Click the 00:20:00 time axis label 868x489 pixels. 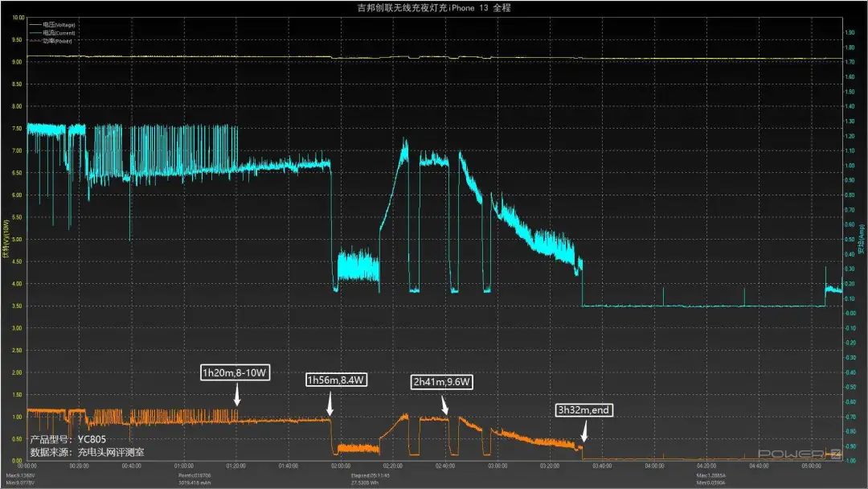point(79,466)
